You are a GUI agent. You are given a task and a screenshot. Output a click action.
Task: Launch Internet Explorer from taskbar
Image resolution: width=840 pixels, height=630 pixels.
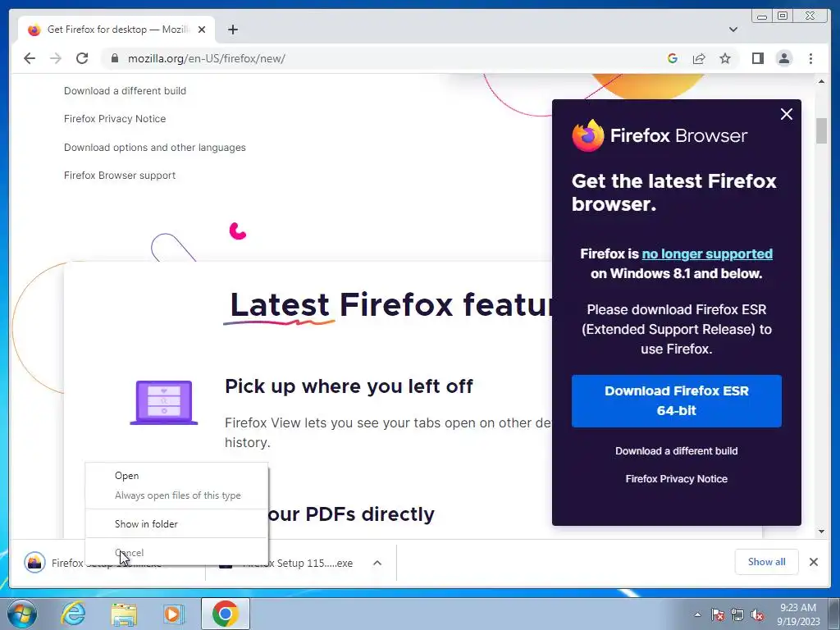point(73,614)
